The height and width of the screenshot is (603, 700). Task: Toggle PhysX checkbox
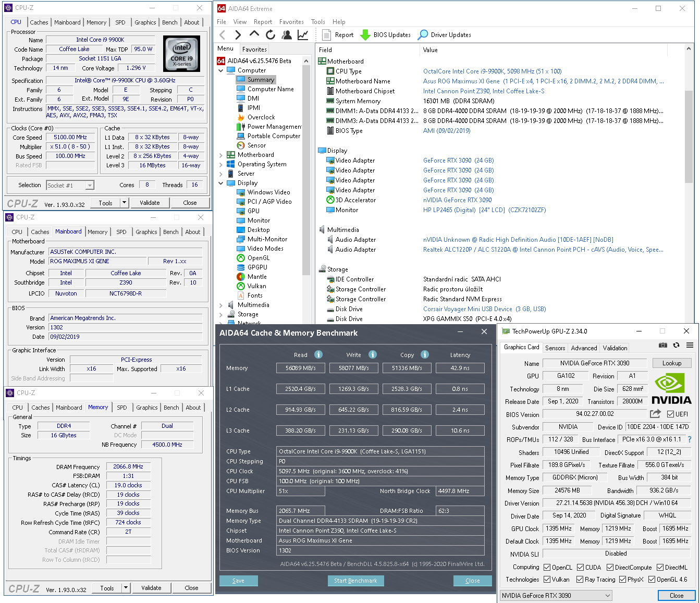coord(622,580)
